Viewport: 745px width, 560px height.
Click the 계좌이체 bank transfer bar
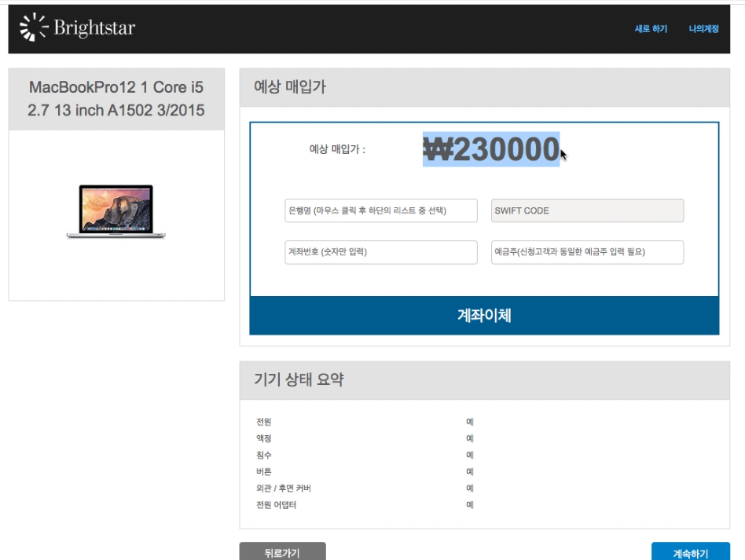[484, 316]
